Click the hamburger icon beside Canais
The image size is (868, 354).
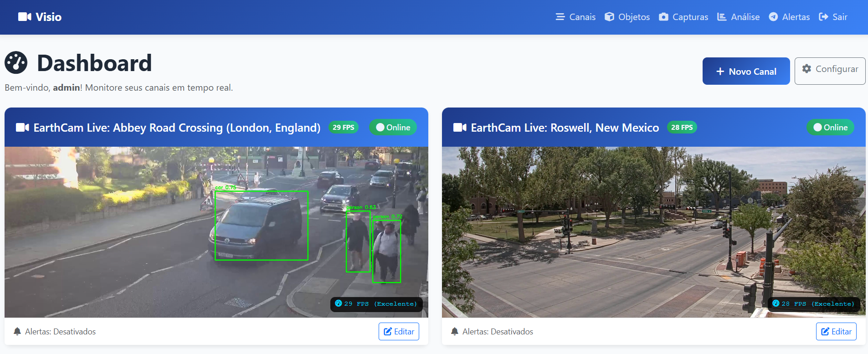[x=560, y=17]
